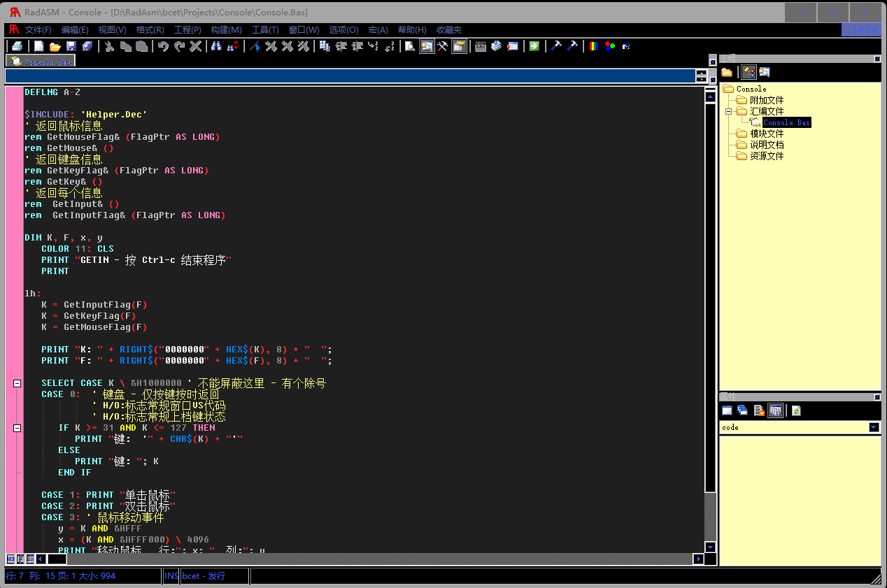The width and height of the screenshot is (887, 588).
Task: Open the 文件(F) menu
Action: pos(38,30)
